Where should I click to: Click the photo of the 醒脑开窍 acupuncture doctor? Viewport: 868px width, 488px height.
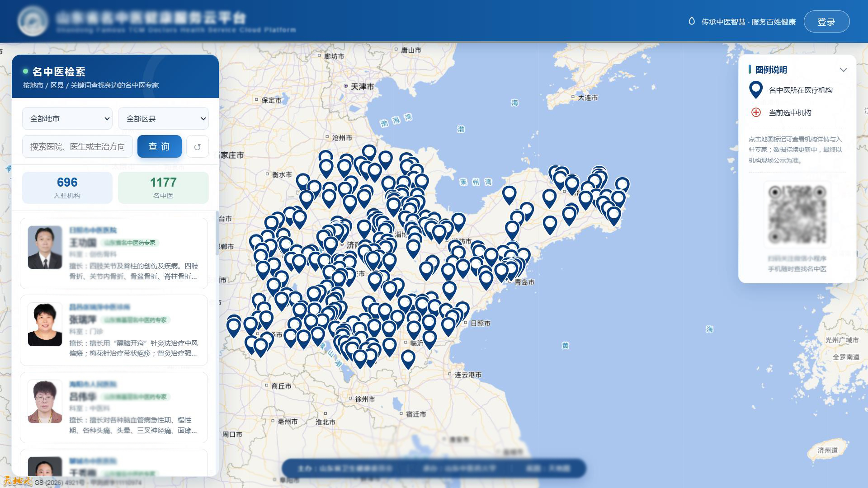45,324
